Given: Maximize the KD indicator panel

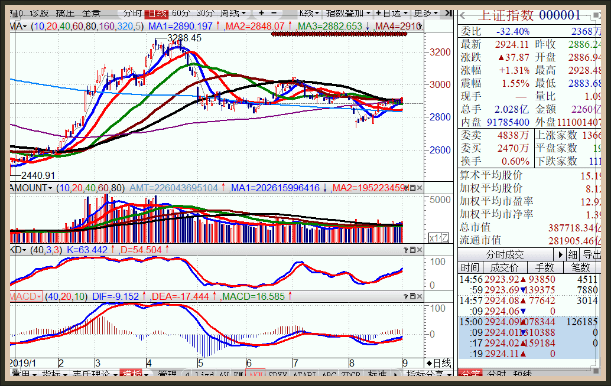Looking at the screenshot, I should 413,250.
